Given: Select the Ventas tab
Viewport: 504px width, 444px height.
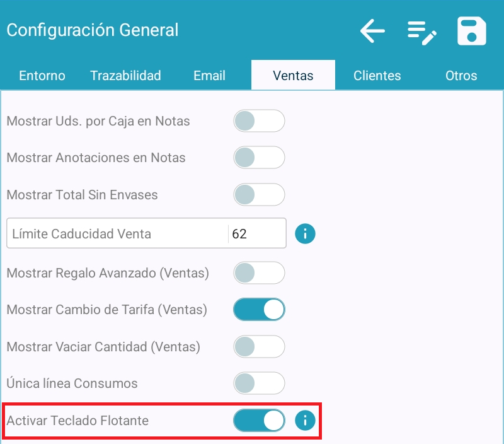Looking at the screenshot, I should (x=293, y=76).
